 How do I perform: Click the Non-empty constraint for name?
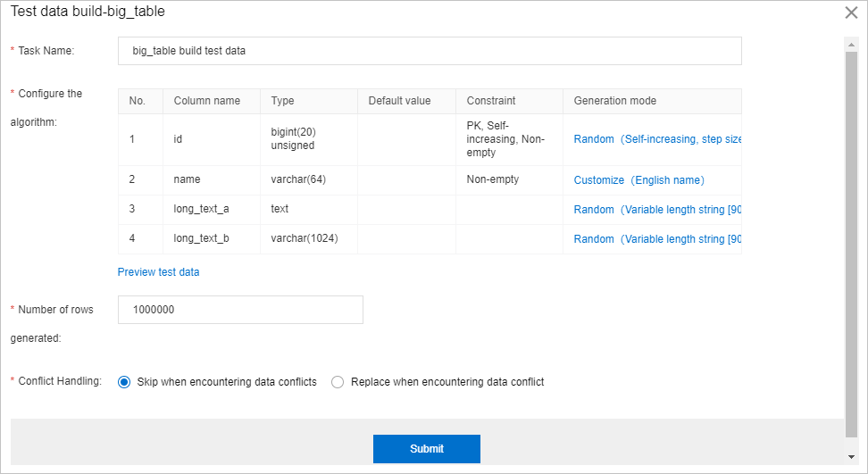[x=509, y=179]
